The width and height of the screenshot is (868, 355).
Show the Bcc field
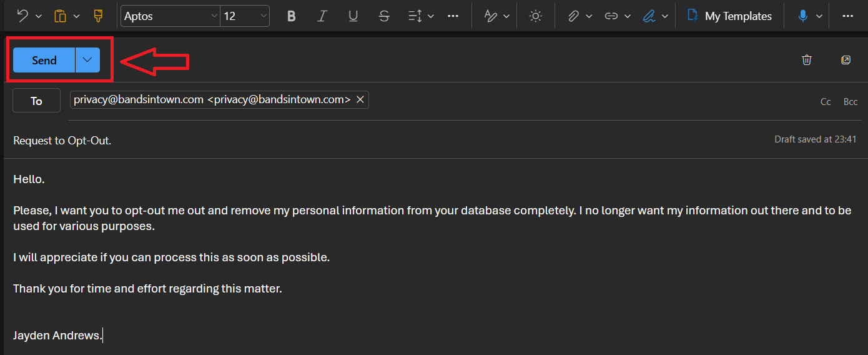[851, 102]
